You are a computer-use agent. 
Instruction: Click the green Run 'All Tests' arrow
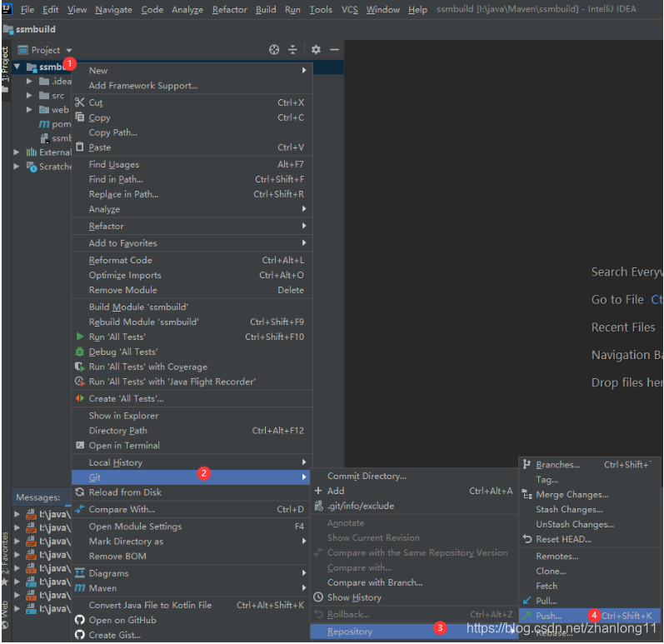(80, 337)
